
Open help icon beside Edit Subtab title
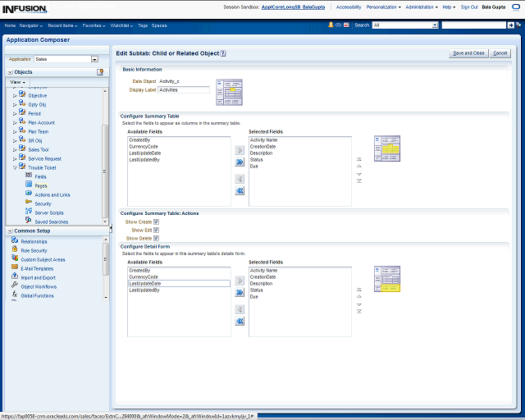[223, 53]
